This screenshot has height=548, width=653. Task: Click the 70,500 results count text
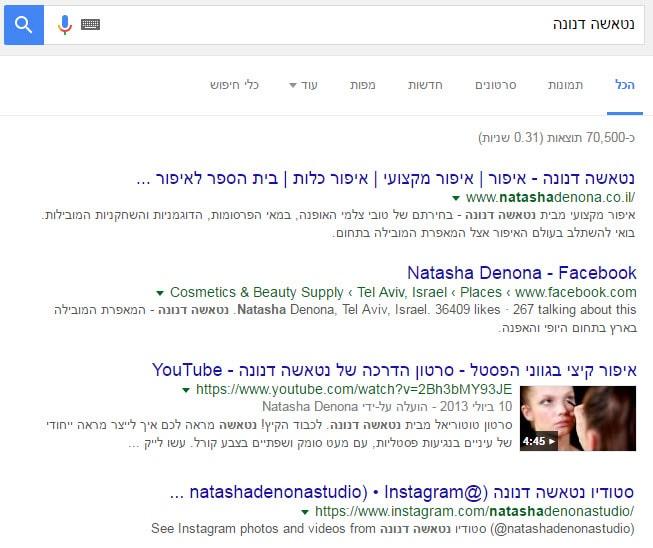(x=557, y=137)
